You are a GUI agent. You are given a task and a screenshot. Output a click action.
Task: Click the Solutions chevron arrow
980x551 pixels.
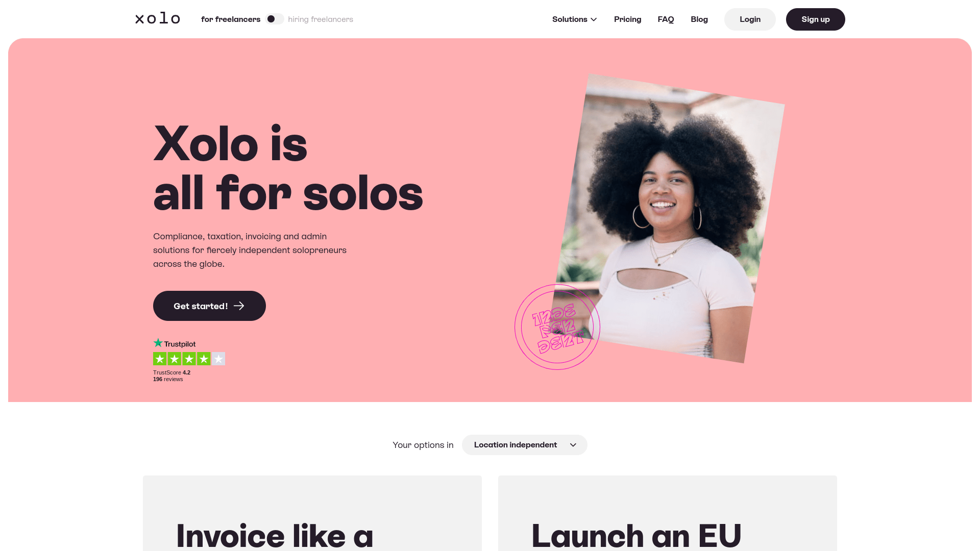coord(594,19)
